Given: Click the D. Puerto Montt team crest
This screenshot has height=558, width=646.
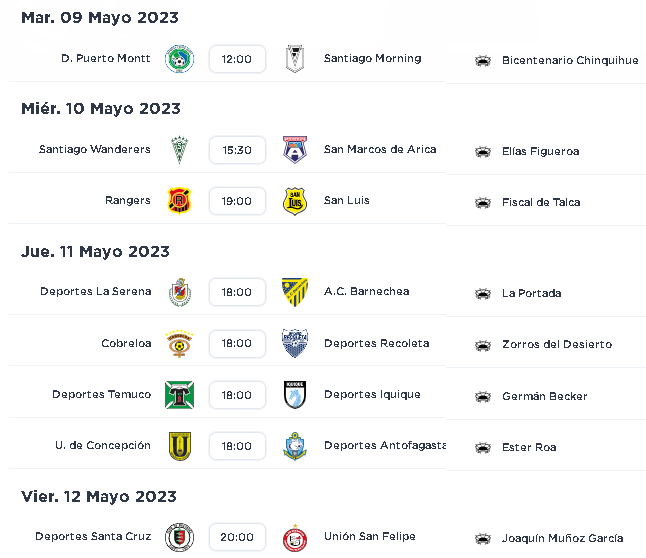Looking at the screenshot, I should [x=179, y=59].
